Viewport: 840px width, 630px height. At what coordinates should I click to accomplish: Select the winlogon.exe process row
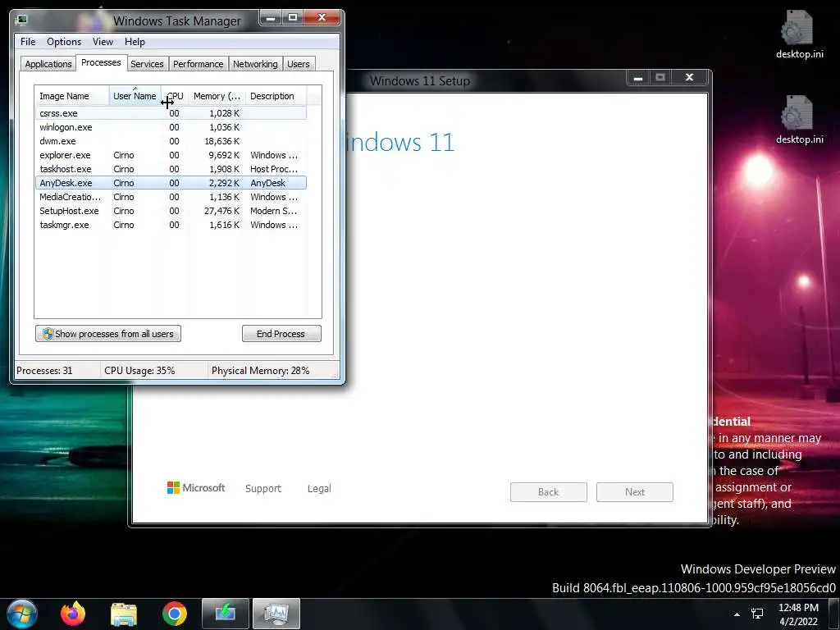171,127
